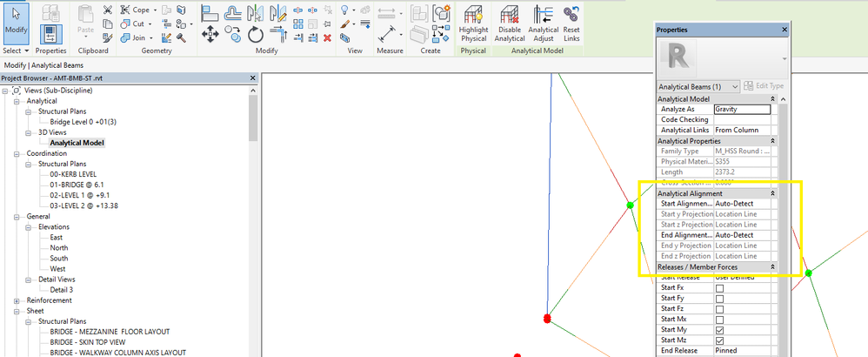868x357 pixels.
Task: Click the Edit Type button
Action: coord(765,86)
